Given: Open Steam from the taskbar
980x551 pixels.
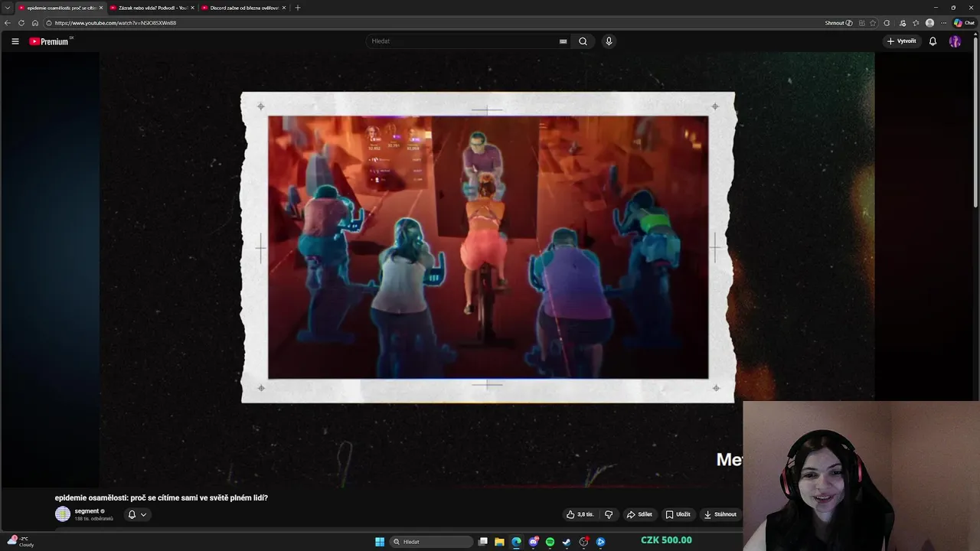Looking at the screenshot, I should click(x=567, y=542).
